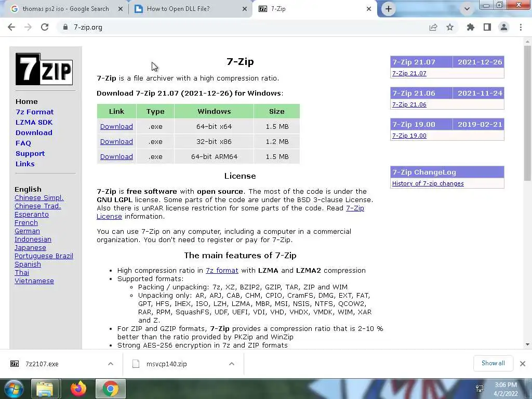Open Firefox from taskbar

[x=78, y=389]
